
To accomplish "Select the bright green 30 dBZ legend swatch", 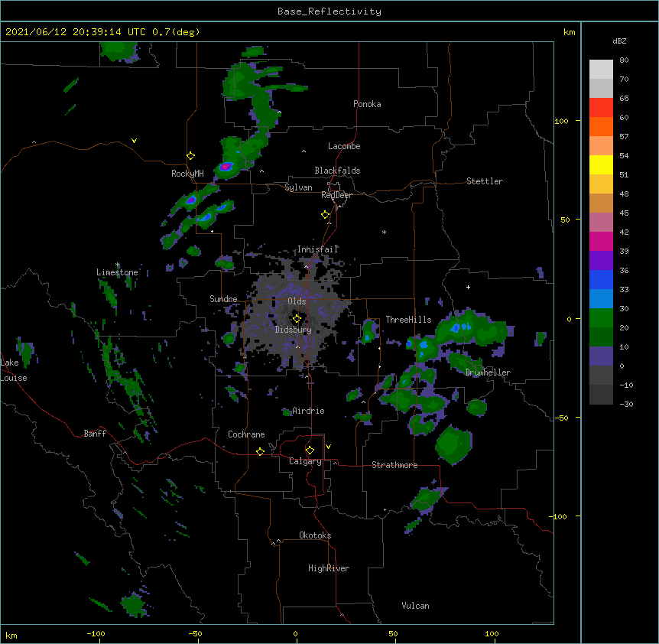I will point(601,318).
